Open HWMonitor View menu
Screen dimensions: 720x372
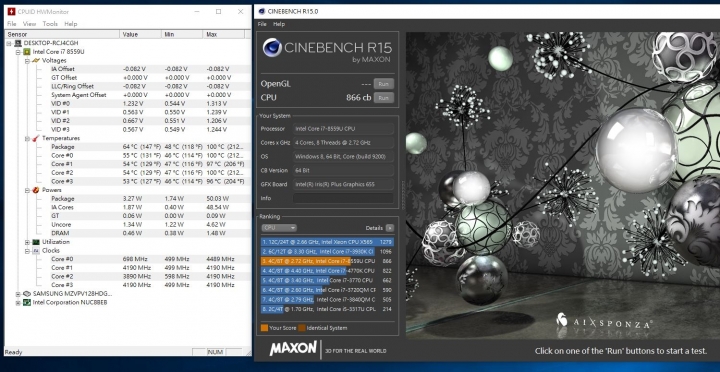click(x=29, y=23)
